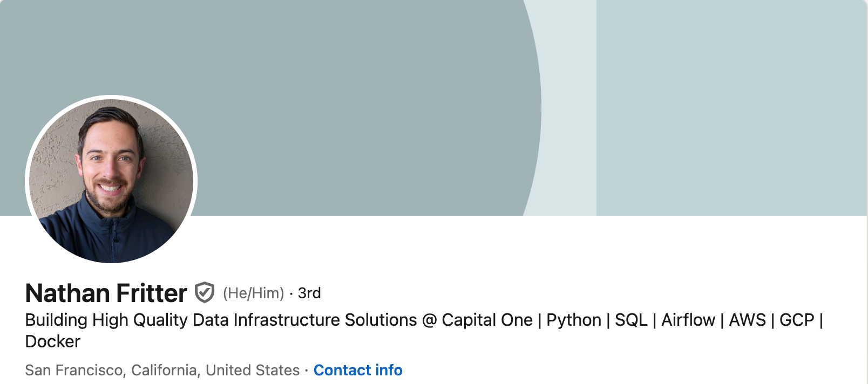Click "SQL" in the profile headline
The height and width of the screenshot is (384, 868).
click(631, 320)
